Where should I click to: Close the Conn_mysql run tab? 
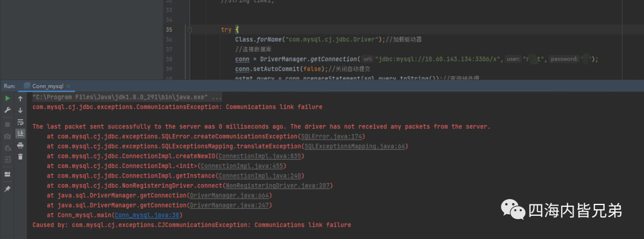point(68,86)
